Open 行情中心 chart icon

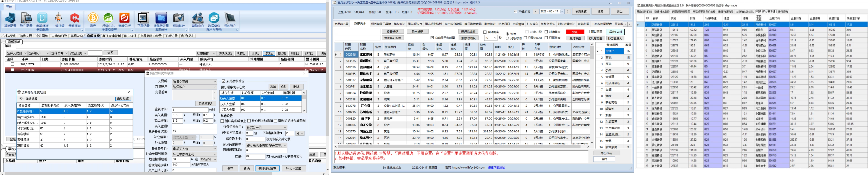pos(108,20)
